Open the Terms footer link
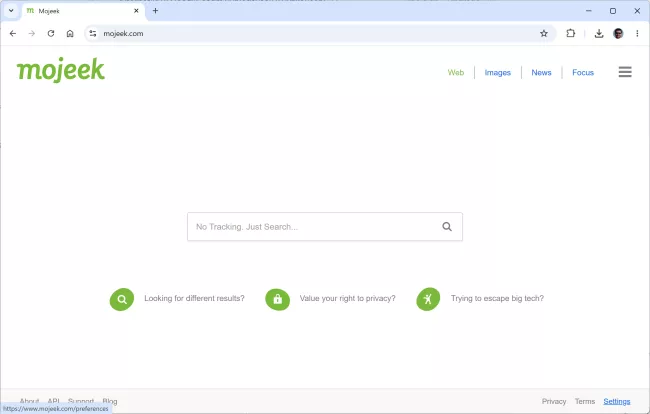The height and width of the screenshot is (414, 650). click(x=585, y=401)
